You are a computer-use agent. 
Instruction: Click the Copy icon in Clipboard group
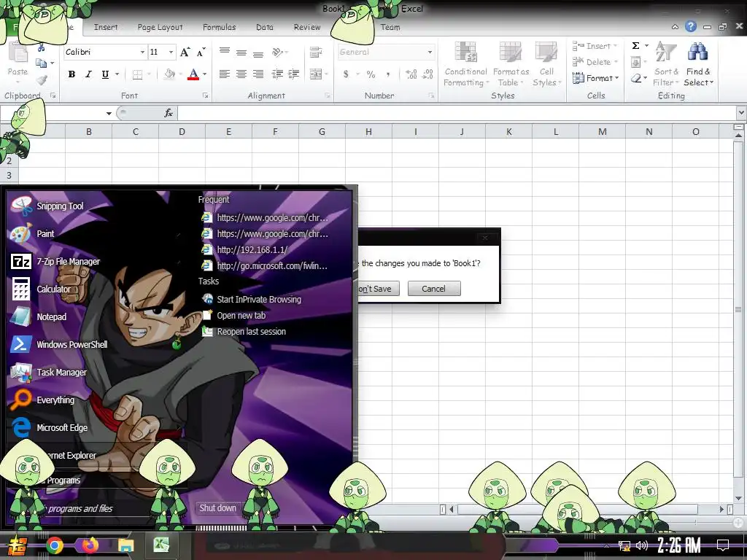pyautogui.click(x=42, y=63)
